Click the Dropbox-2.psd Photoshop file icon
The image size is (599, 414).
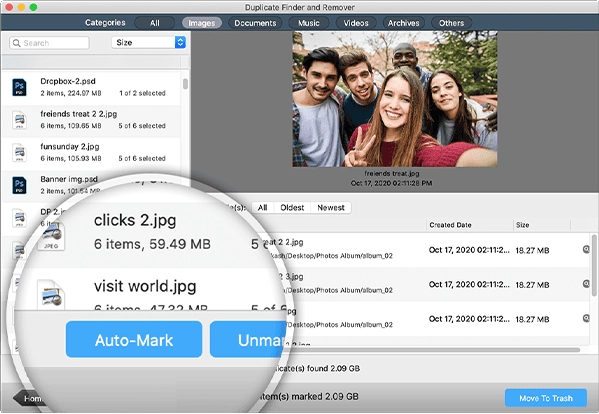coord(19,87)
